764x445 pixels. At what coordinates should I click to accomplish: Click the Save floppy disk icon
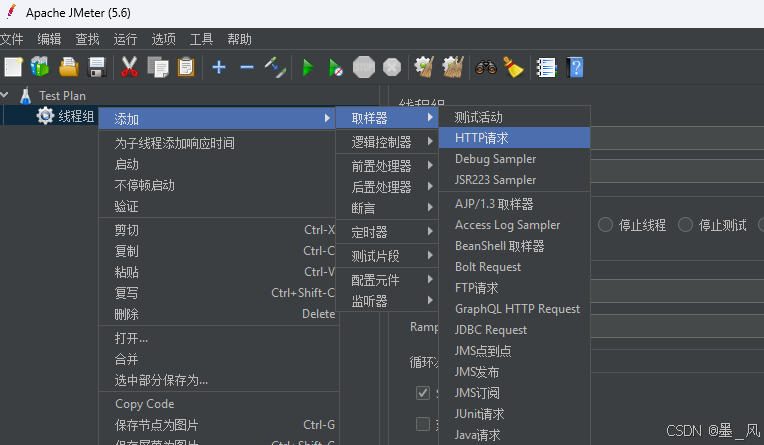click(x=97, y=67)
